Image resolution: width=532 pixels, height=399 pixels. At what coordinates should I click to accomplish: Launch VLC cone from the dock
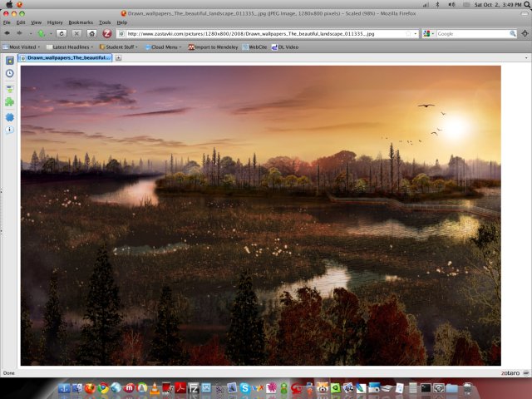point(155,388)
